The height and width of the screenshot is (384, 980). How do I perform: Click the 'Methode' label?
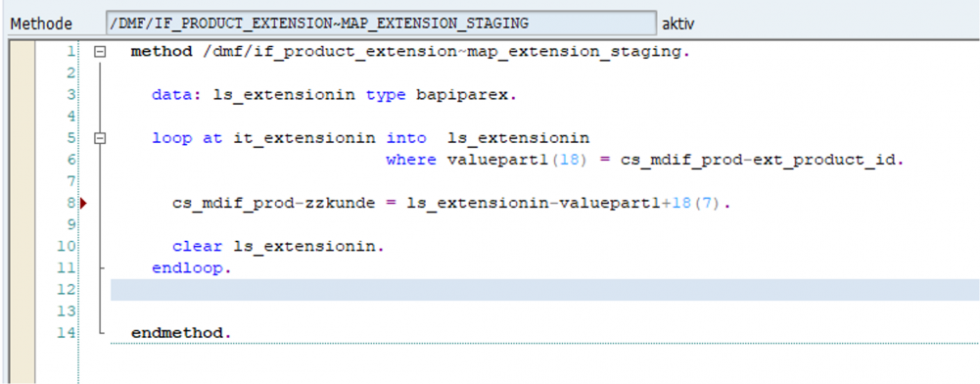41,24
